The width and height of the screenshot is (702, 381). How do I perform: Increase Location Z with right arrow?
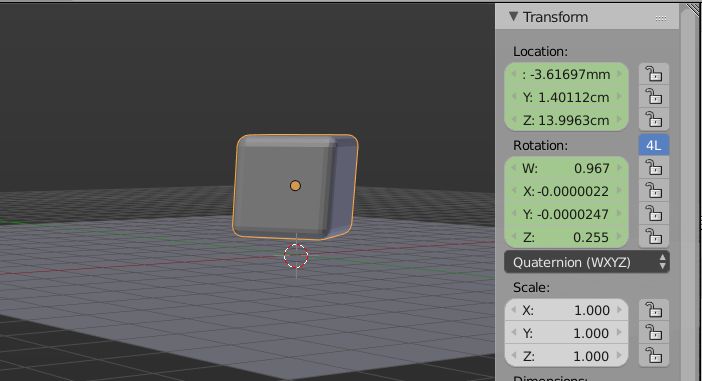click(x=620, y=119)
